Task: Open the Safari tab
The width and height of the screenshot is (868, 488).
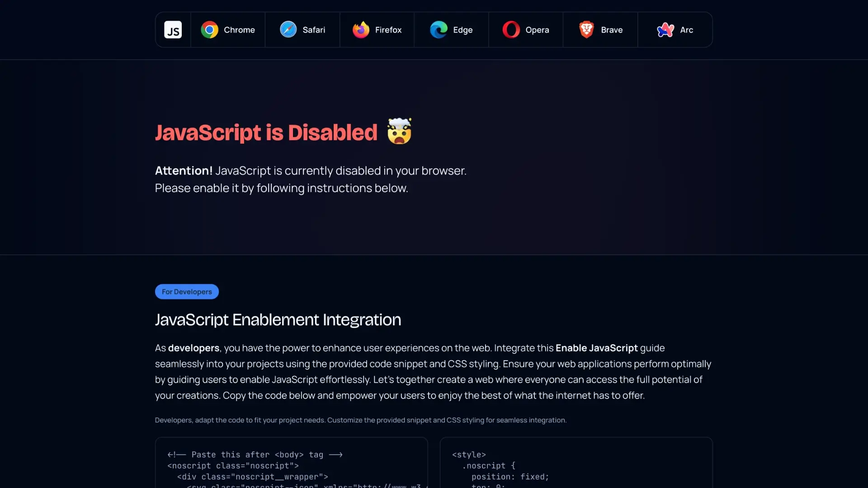Action: [302, 29]
